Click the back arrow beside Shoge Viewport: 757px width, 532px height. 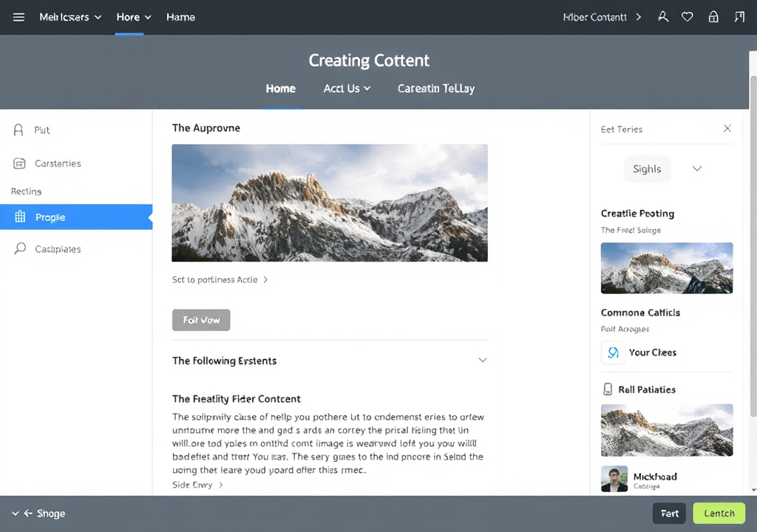pos(29,514)
